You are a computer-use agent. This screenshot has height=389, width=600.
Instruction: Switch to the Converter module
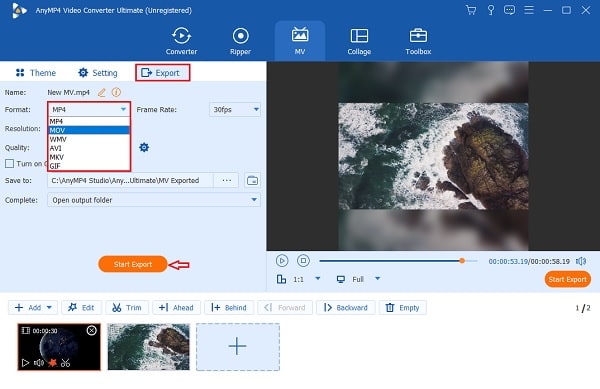181,41
